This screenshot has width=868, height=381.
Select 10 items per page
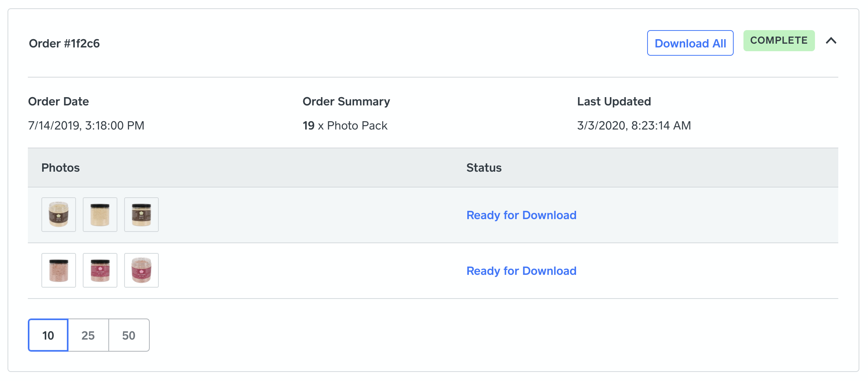[x=48, y=335]
